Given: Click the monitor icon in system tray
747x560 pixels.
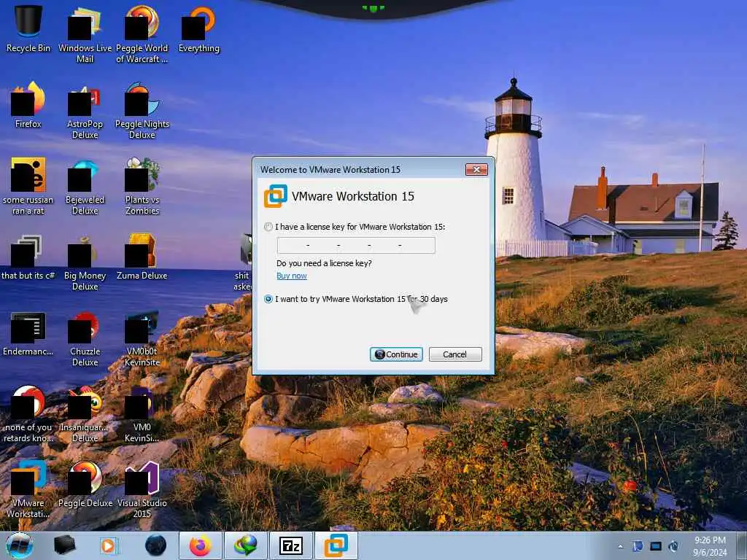Looking at the screenshot, I should pyautogui.click(x=656, y=546).
